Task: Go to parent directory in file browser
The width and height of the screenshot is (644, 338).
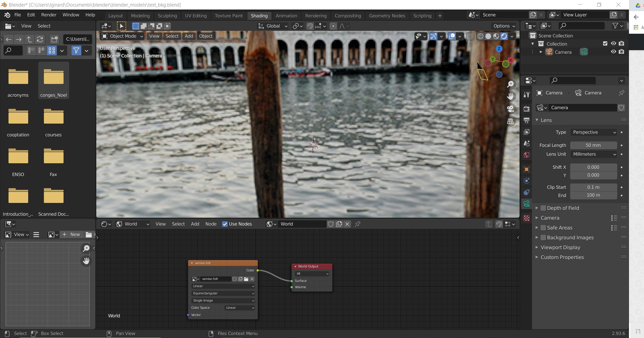Action: coord(29,39)
